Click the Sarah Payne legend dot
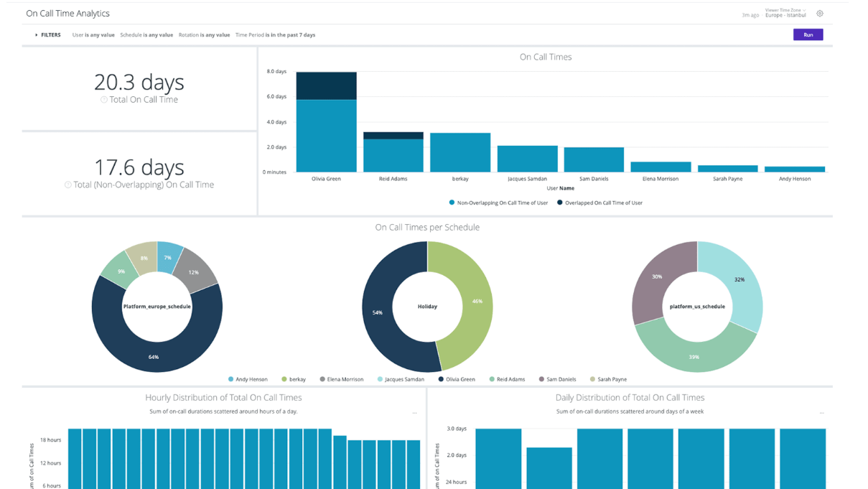The image size is (868, 489). coord(592,379)
